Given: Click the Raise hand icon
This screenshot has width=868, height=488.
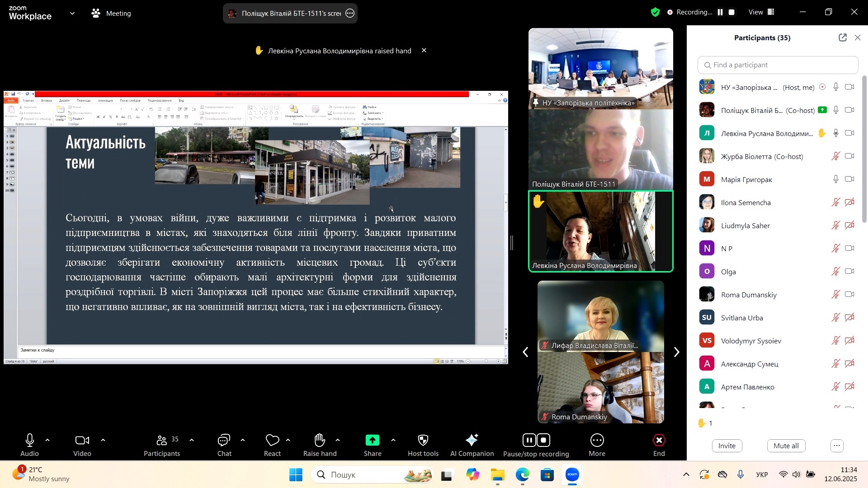Looking at the screenshot, I should pyautogui.click(x=320, y=441).
